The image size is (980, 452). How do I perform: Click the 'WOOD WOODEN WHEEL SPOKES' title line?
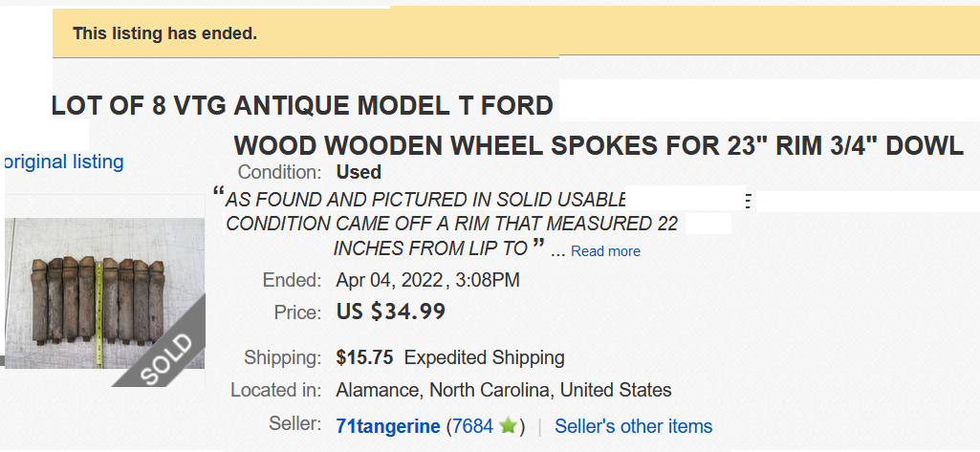[x=599, y=146]
